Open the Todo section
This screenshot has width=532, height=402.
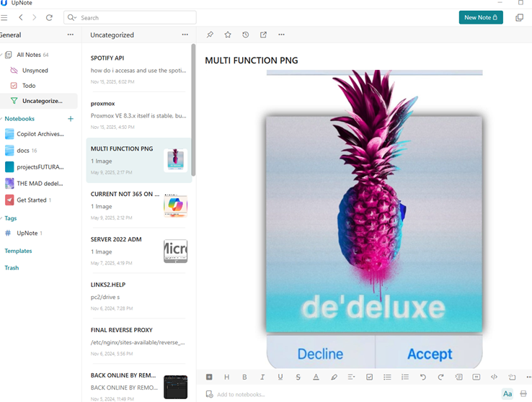pos(29,86)
